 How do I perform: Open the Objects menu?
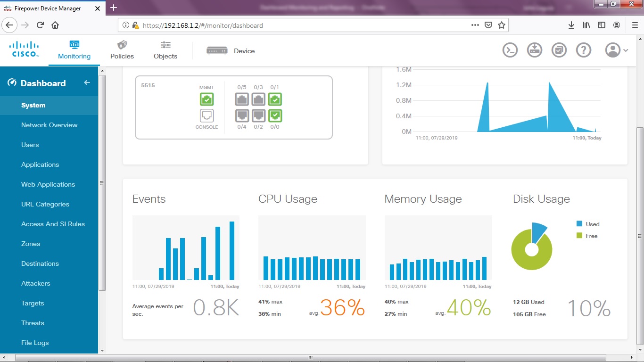pos(165,49)
